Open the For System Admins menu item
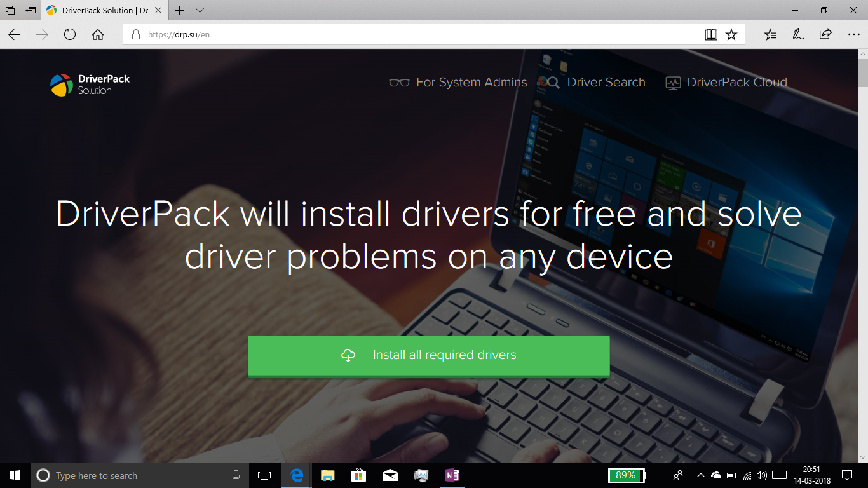The image size is (868, 488). (471, 82)
